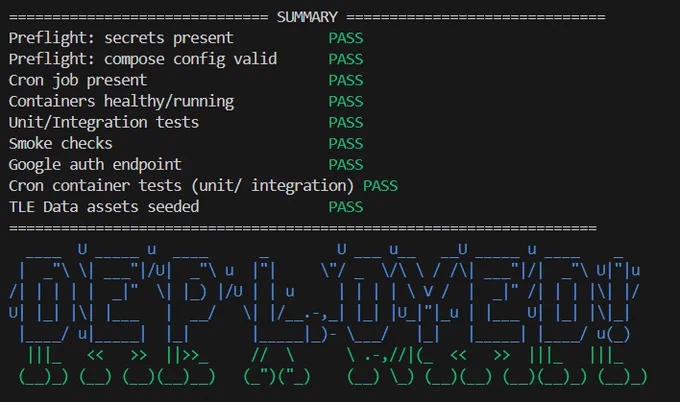680x402 pixels.
Task: Select 'Containers healthy/running' line
Action: 121,101
